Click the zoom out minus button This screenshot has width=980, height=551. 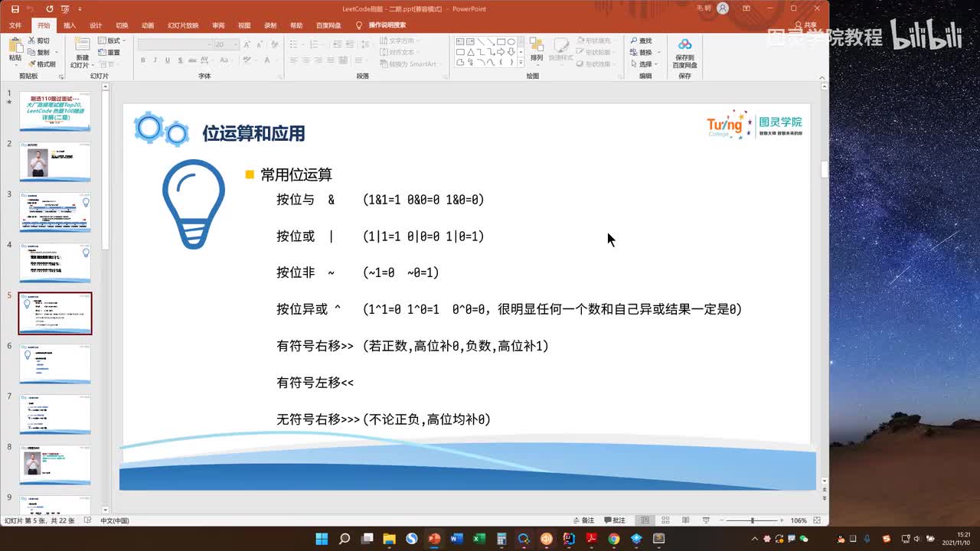[x=721, y=520]
